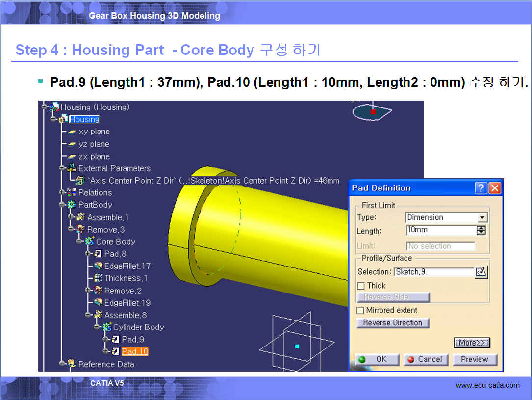The height and width of the screenshot is (400, 532).
Task: Click the Thickness.1 feature icon
Action: (98, 278)
